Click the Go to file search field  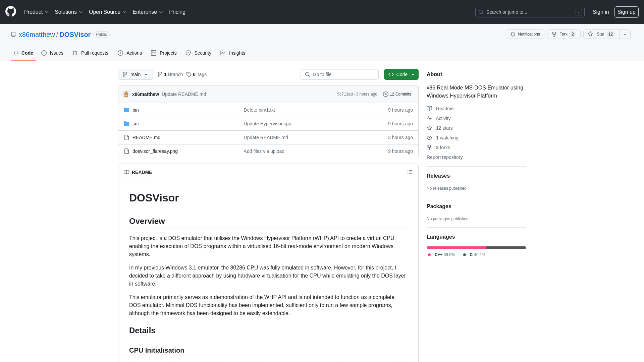[339, 74]
